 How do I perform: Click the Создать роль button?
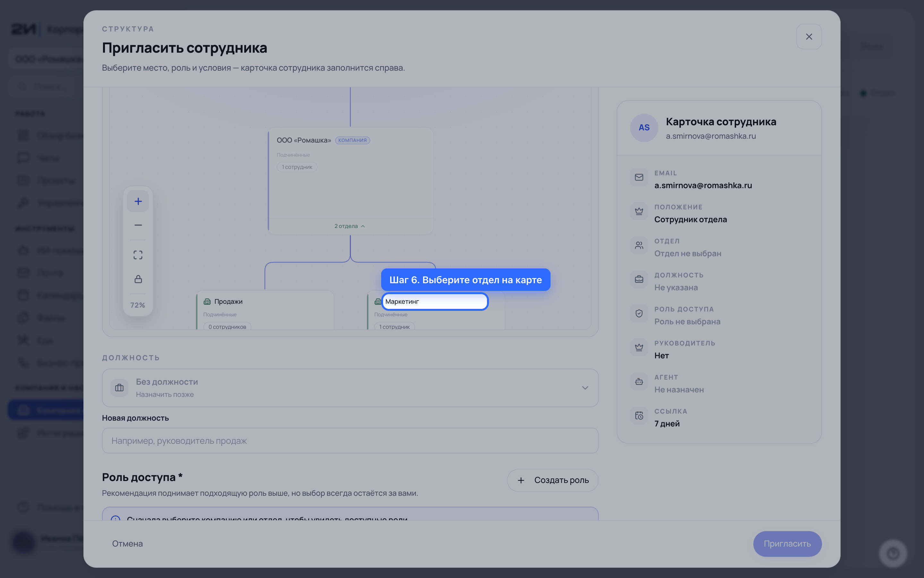(x=552, y=480)
